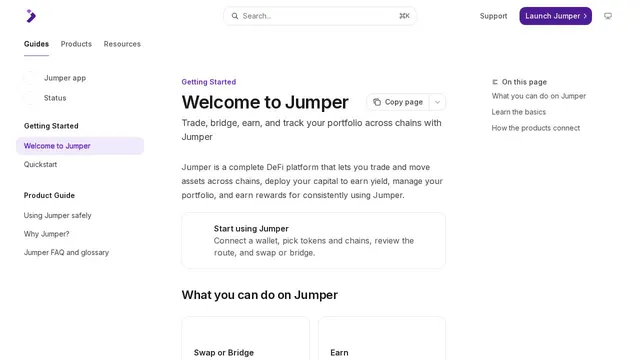Expand the Copy page dropdown chevron

click(x=437, y=102)
